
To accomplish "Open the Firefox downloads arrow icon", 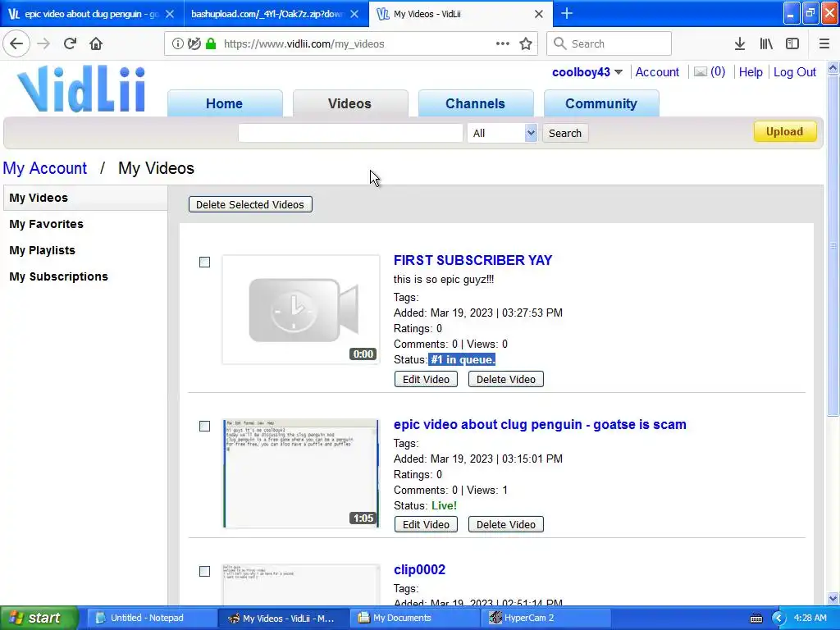I will click(740, 43).
